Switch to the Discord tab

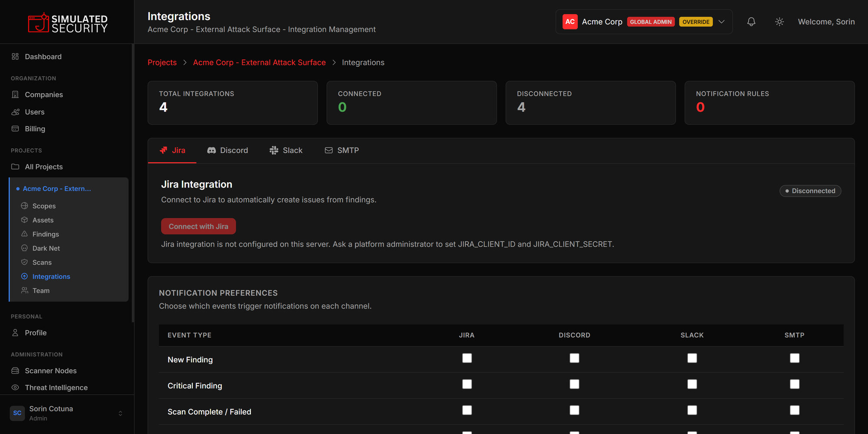pos(228,150)
